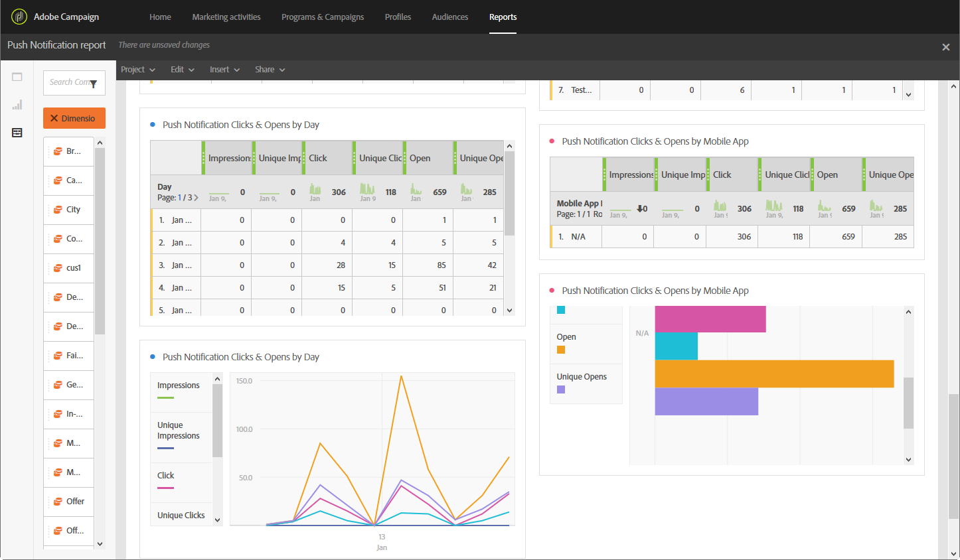The height and width of the screenshot is (560, 960).
Task: Click the red dot beside Mobile App table title
Action: coord(552,141)
